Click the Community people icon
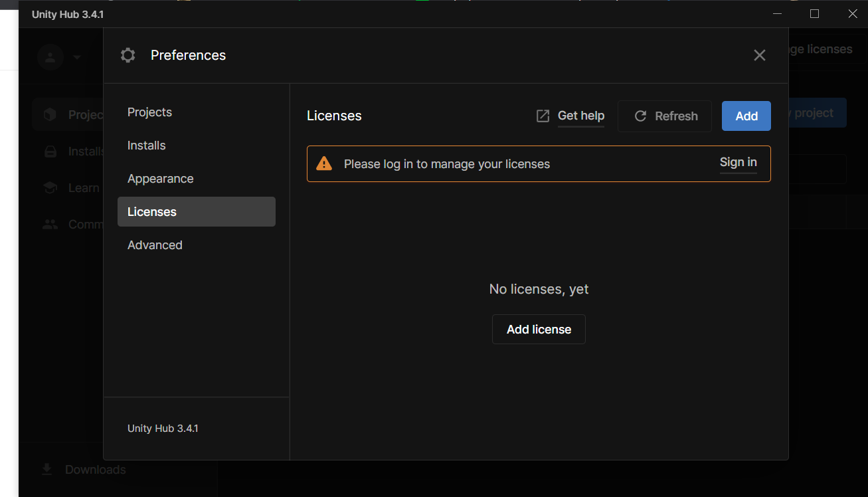The image size is (868, 497). tap(50, 225)
